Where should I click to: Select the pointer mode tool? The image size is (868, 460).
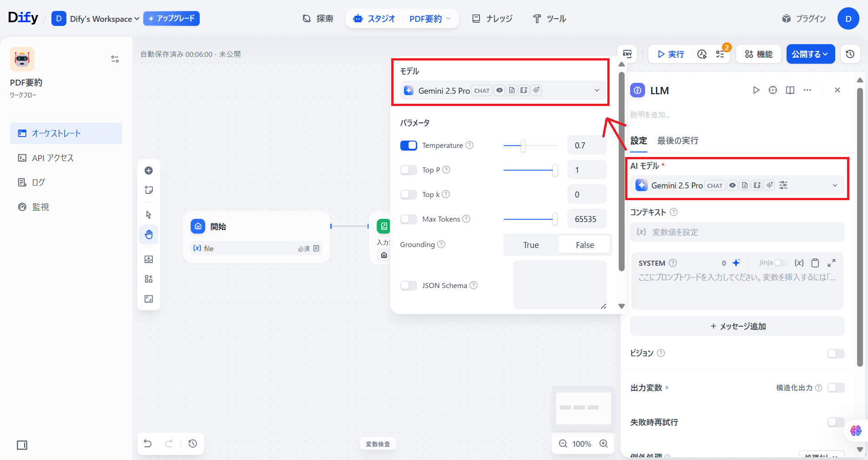point(149,215)
